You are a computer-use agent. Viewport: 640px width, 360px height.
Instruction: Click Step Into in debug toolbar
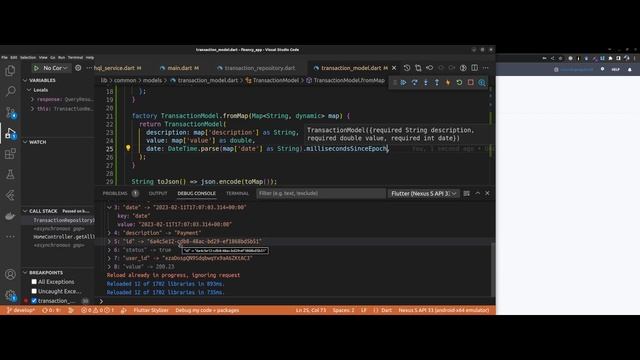tap(426, 82)
